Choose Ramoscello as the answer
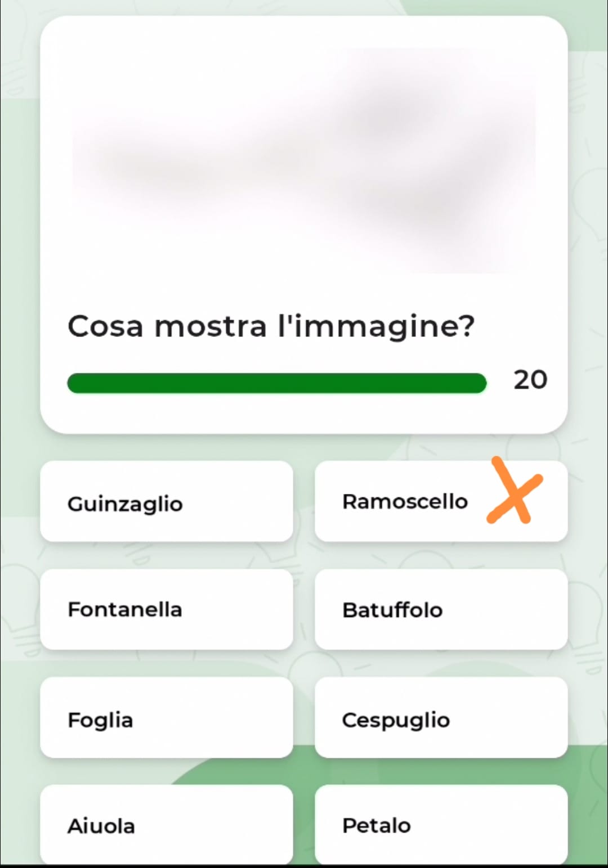This screenshot has height=868, width=608. click(405, 501)
